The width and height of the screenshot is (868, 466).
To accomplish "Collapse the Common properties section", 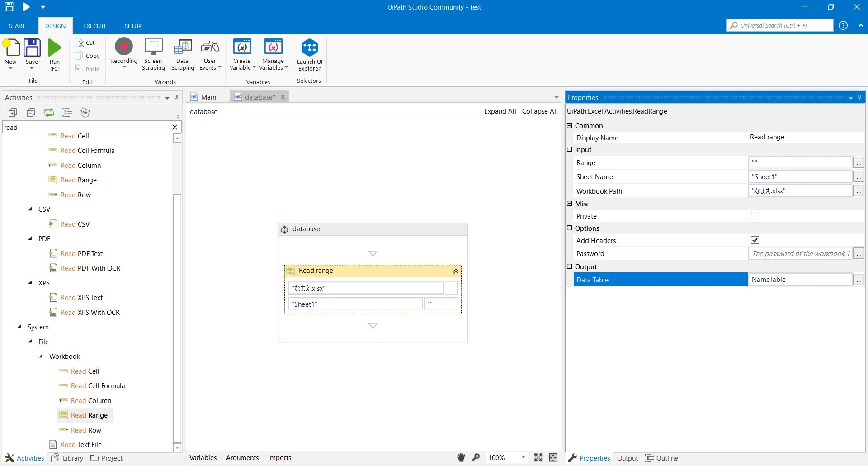I will coord(570,125).
